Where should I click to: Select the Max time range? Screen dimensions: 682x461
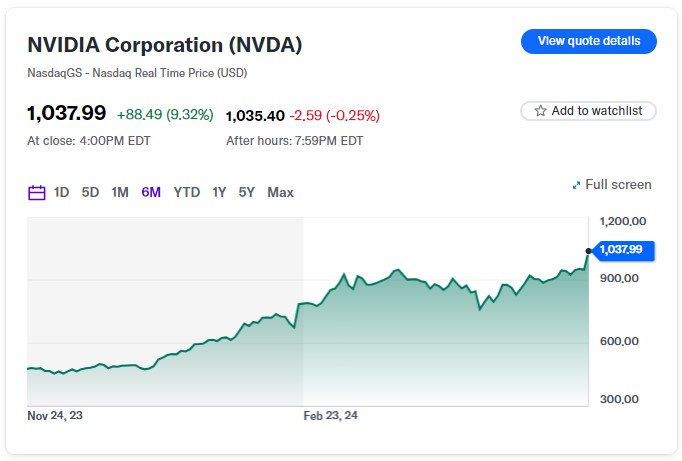point(281,192)
